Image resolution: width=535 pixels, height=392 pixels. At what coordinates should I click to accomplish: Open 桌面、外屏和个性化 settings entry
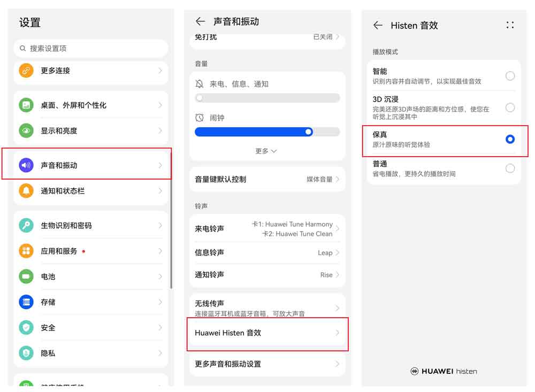point(91,105)
